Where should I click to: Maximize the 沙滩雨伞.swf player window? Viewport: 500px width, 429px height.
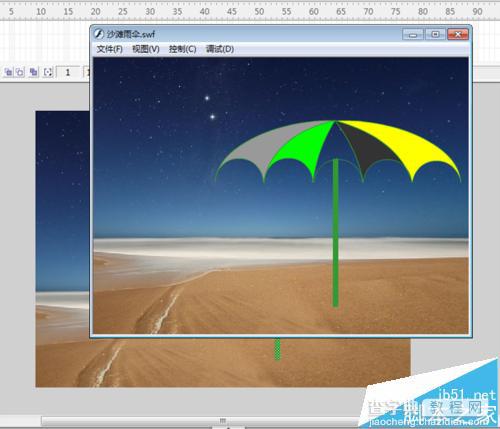(435, 34)
